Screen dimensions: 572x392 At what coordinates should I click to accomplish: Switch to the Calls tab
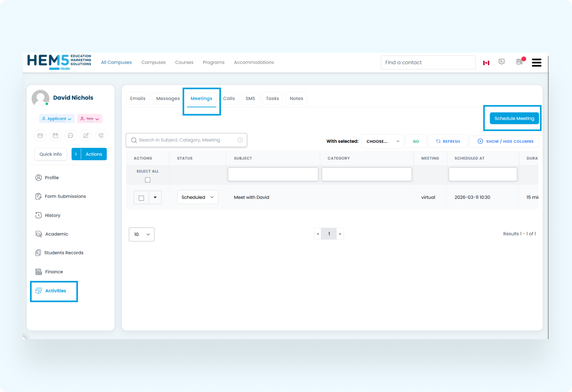[229, 98]
